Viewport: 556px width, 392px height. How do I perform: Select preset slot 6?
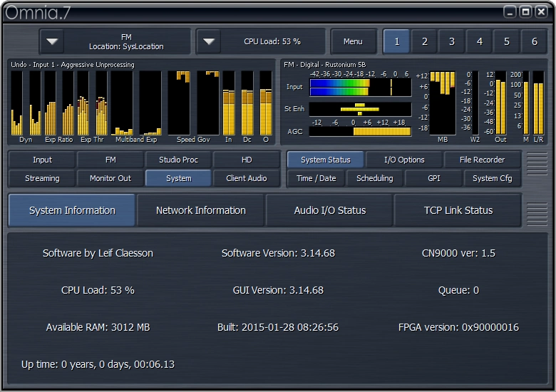534,41
